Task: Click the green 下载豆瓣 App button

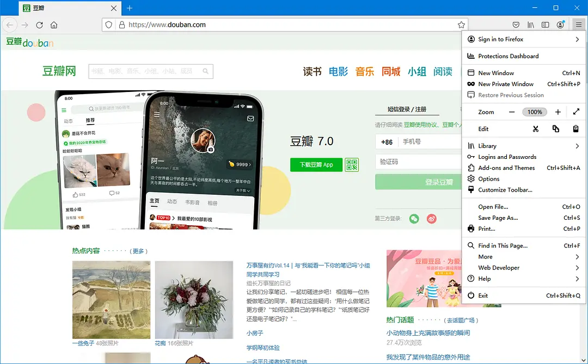Action: tap(316, 165)
